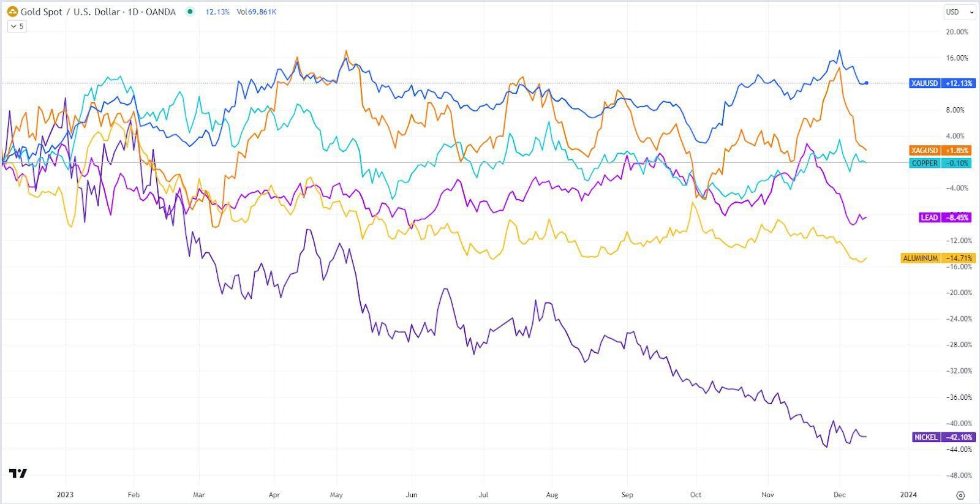Click the Sep marker on time axis
The width and height of the screenshot is (980, 504).
tap(627, 495)
